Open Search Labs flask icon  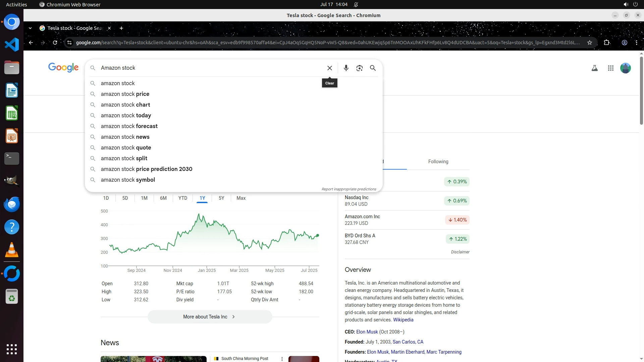594,68
